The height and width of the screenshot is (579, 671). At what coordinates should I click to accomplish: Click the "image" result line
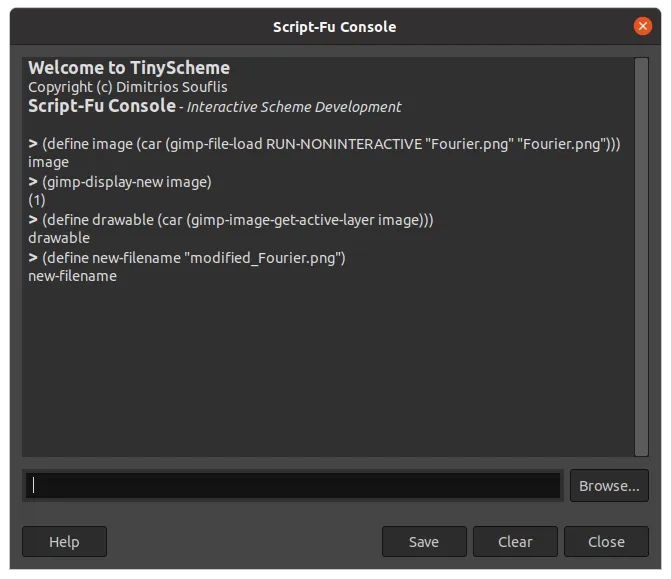click(x=48, y=162)
